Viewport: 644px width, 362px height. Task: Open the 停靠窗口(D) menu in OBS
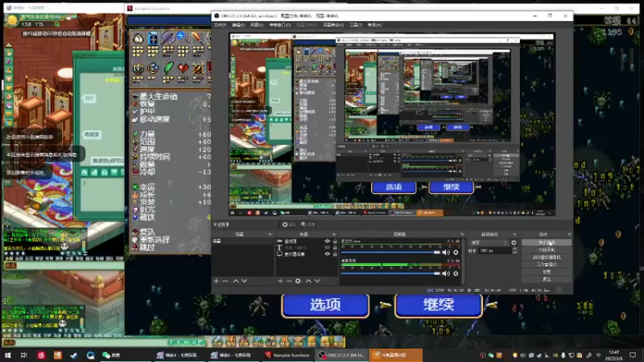[x=279, y=25]
